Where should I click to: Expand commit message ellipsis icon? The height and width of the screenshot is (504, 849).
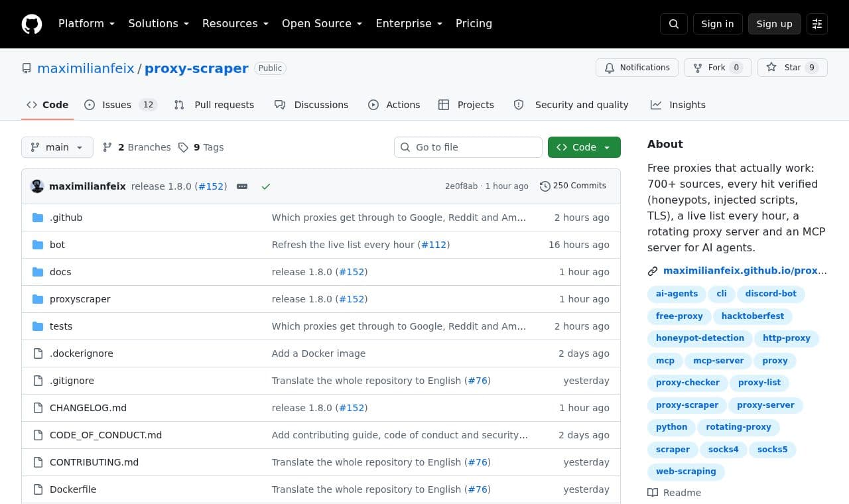(x=242, y=186)
